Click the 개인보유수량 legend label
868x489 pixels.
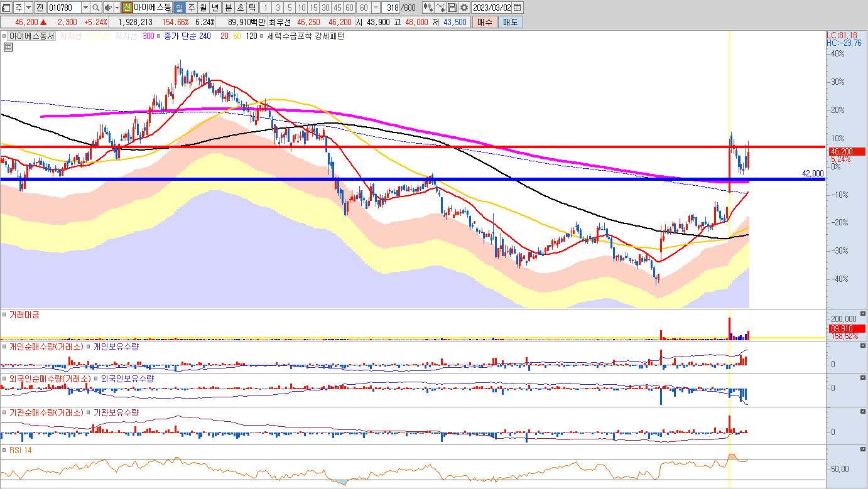coord(116,347)
